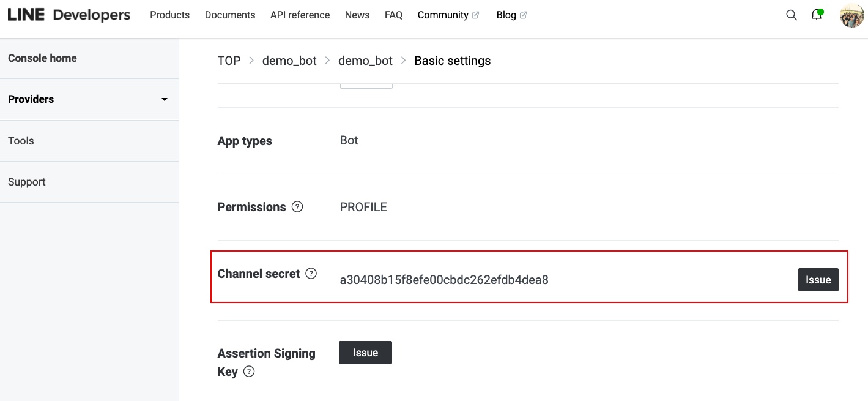Go to Console home in sidebar

pos(42,58)
